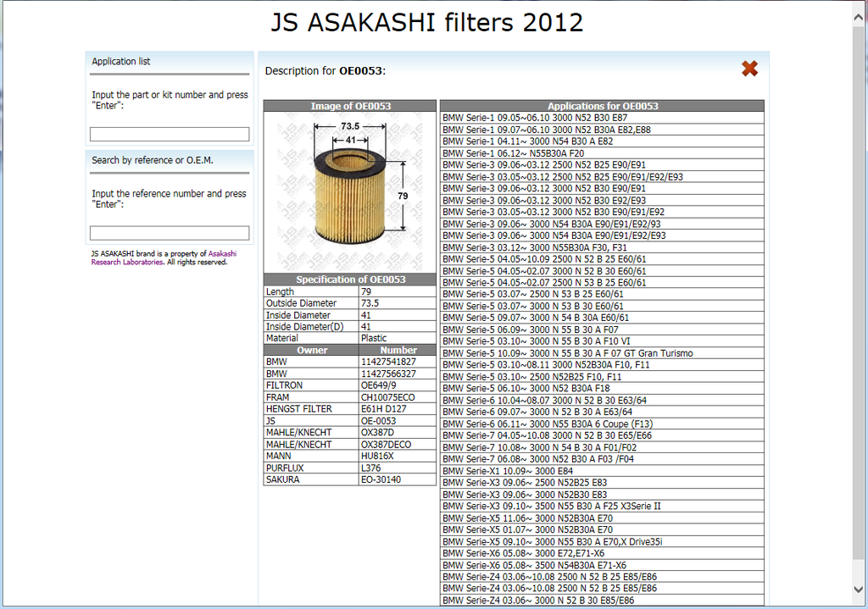This screenshot has width=868, height=609.
Task: Select BMW Serie-5 F10 VI row
Action: point(603,341)
